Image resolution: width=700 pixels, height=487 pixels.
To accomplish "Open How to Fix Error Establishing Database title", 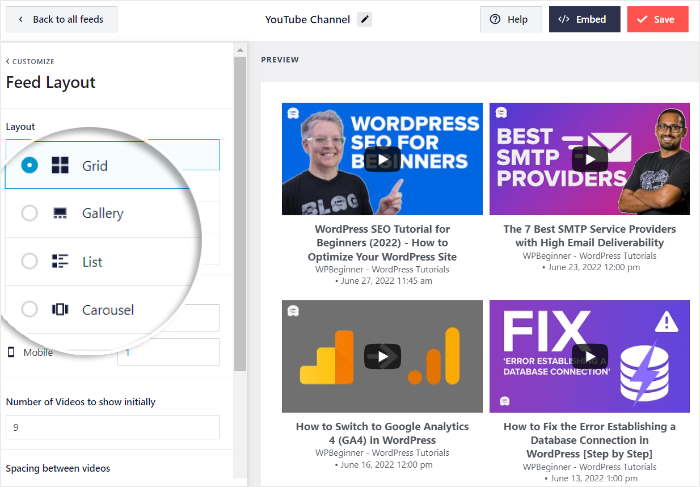I will pos(590,440).
